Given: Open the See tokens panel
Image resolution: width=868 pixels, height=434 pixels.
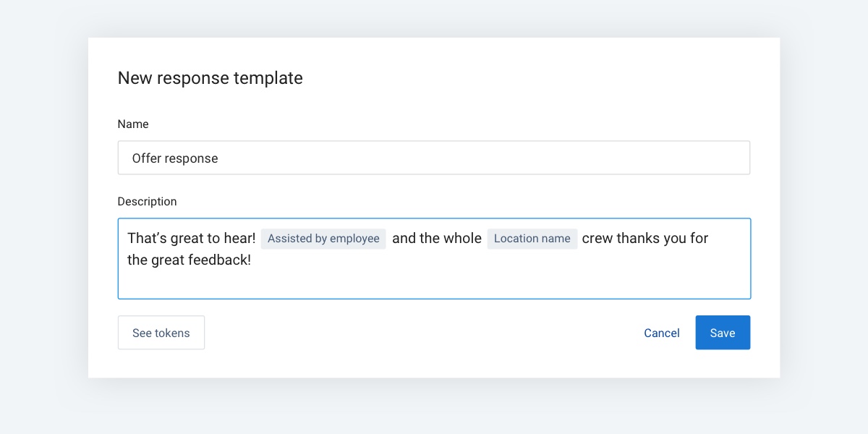Looking at the screenshot, I should [161, 332].
